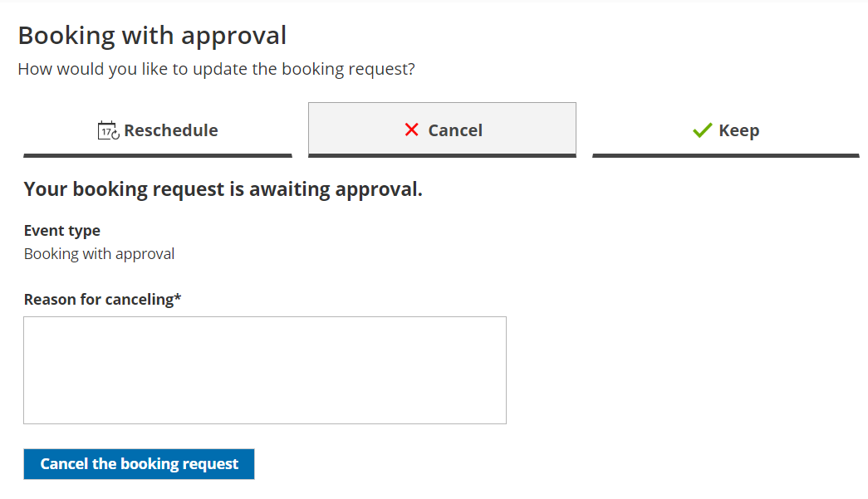Open the Keep tab

[x=725, y=130]
